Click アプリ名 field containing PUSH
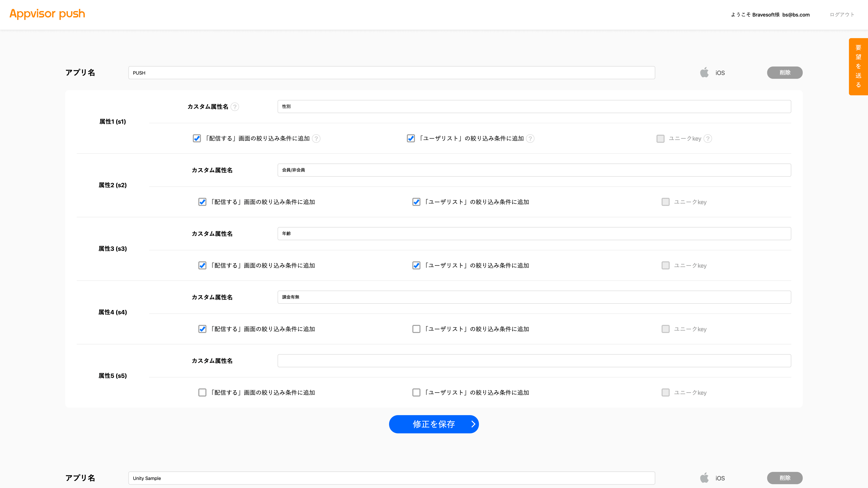Screen dimensions: 868x488 click(x=391, y=73)
